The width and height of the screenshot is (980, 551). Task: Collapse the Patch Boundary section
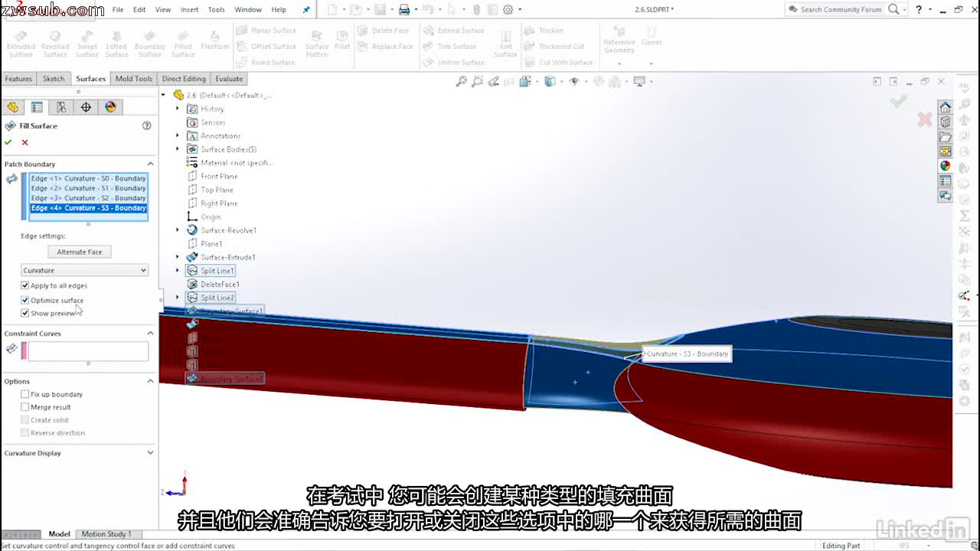click(151, 163)
